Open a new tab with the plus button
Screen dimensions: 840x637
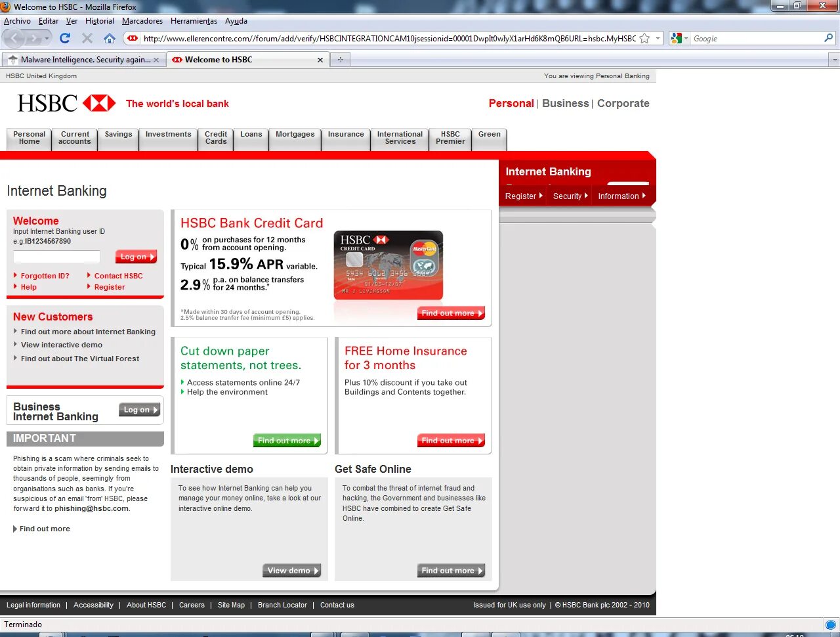(340, 59)
